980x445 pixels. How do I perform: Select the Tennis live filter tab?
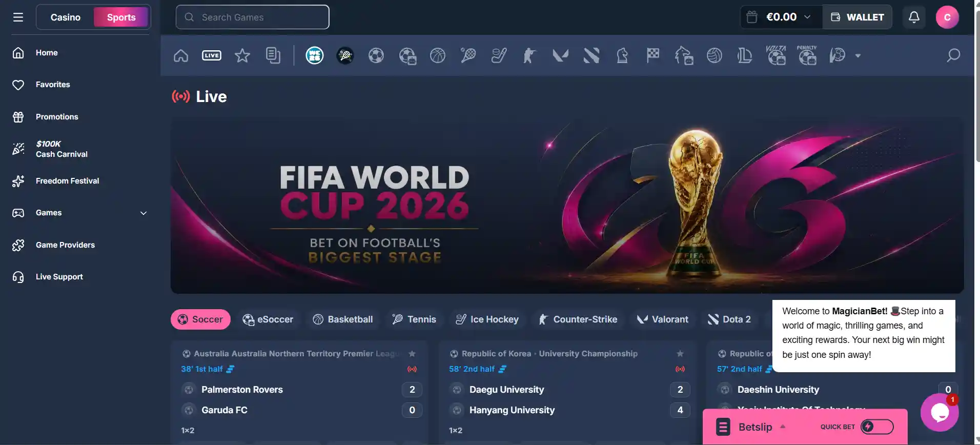(x=414, y=319)
